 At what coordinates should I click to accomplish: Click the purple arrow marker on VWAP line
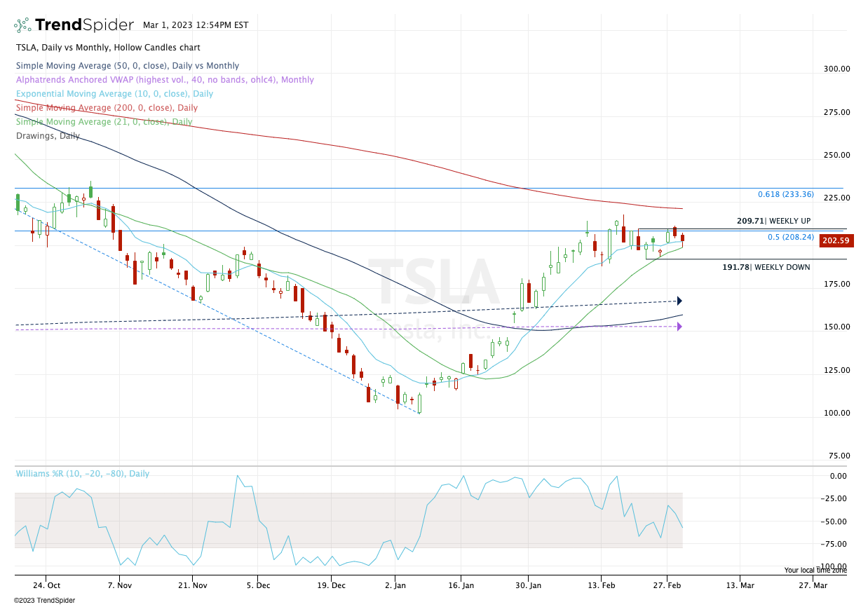point(679,327)
